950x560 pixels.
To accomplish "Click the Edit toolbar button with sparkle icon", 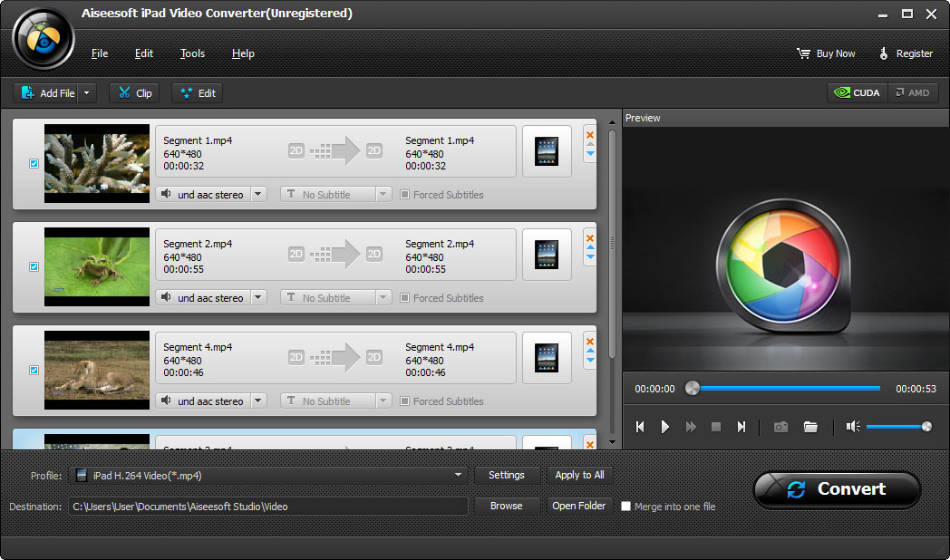I will (x=198, y=92).
